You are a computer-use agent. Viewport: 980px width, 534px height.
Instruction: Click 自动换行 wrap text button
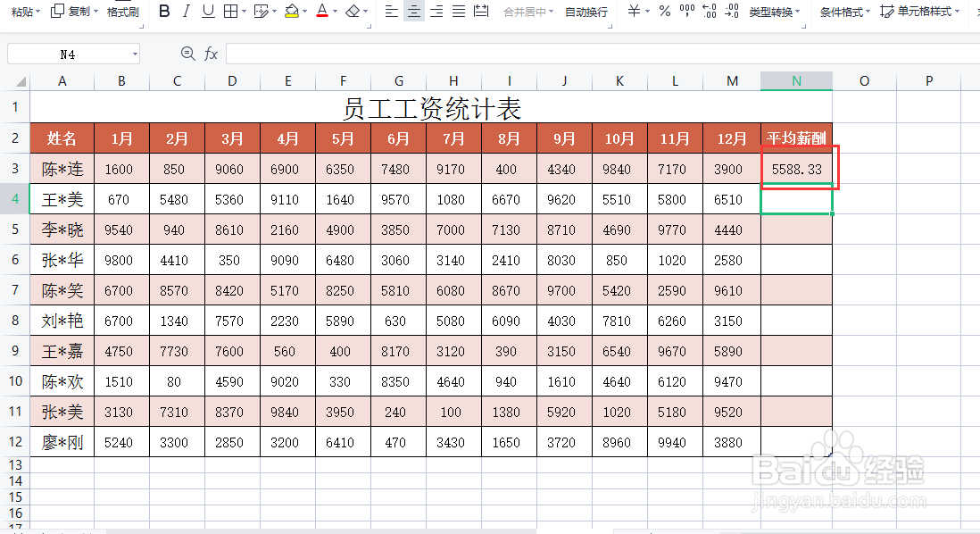pyautogui.click(x=586, y=12)
